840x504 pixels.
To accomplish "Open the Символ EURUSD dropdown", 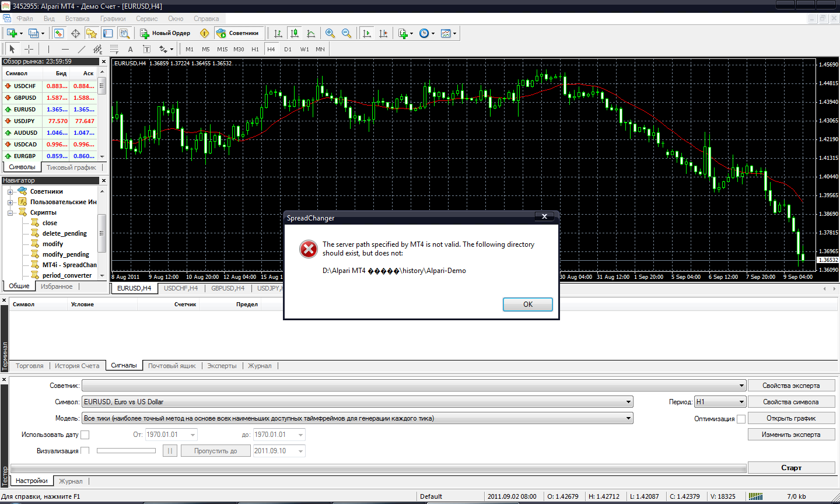I will pyautogui.click(x=628, y=402).
